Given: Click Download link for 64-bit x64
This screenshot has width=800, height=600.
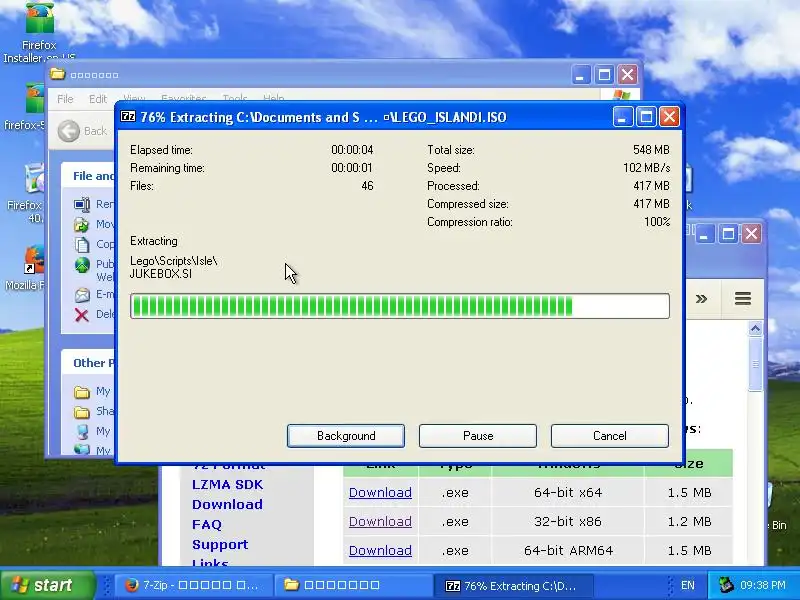Looking at the screenshot, I should (380, 493).
